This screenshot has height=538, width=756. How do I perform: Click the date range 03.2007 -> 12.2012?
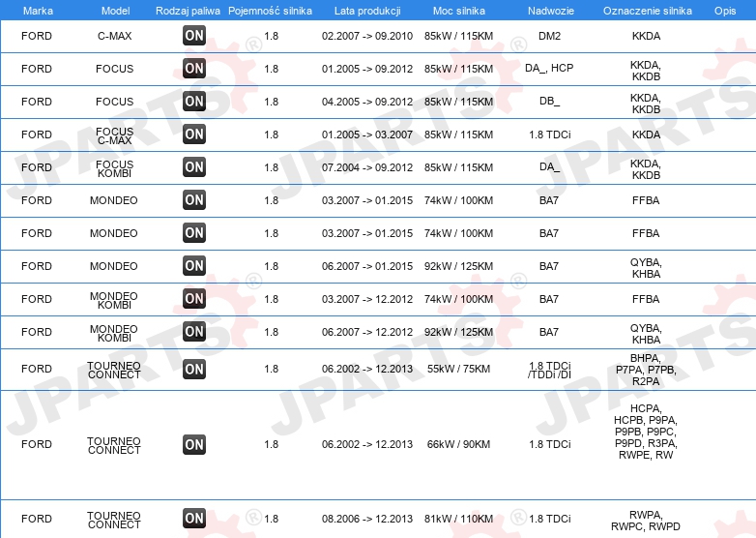(367, 299)
